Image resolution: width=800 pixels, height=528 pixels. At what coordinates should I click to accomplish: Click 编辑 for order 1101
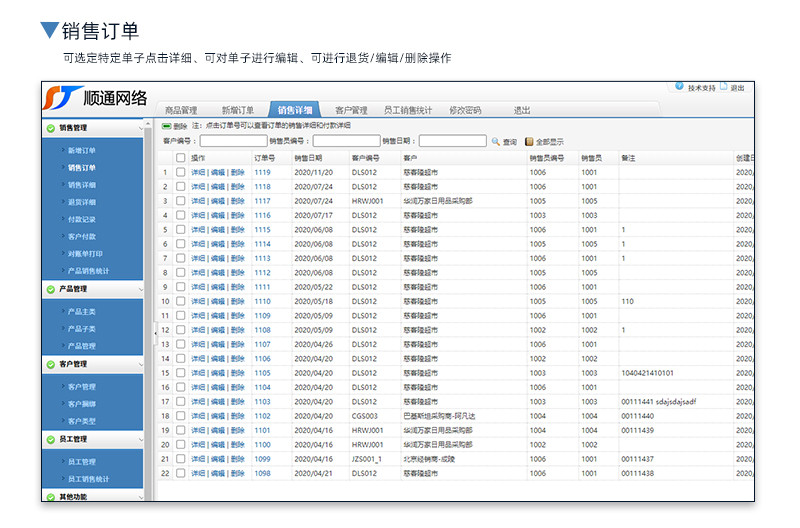coord(218,431)
